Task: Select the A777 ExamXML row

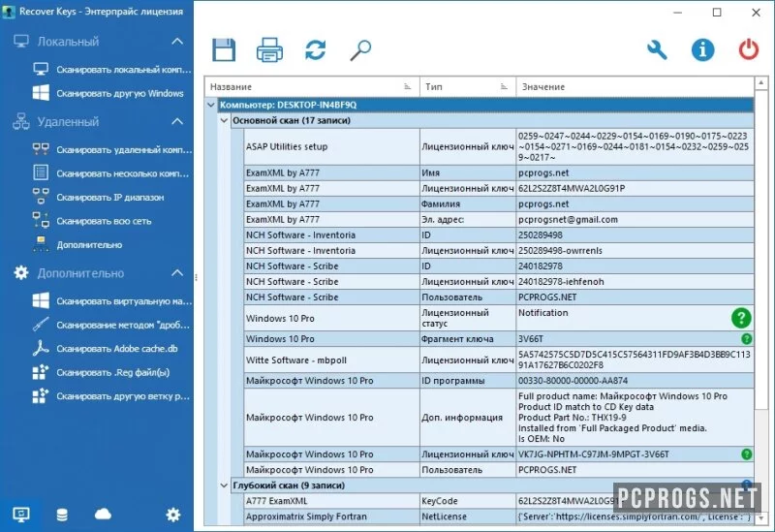Action: [499, 501]
